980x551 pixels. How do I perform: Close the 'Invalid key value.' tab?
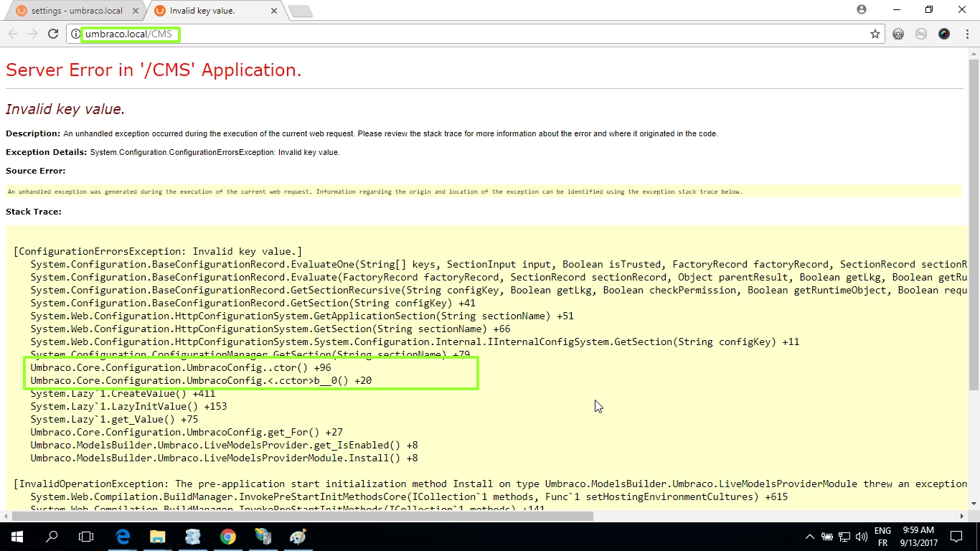pos(272,11)
